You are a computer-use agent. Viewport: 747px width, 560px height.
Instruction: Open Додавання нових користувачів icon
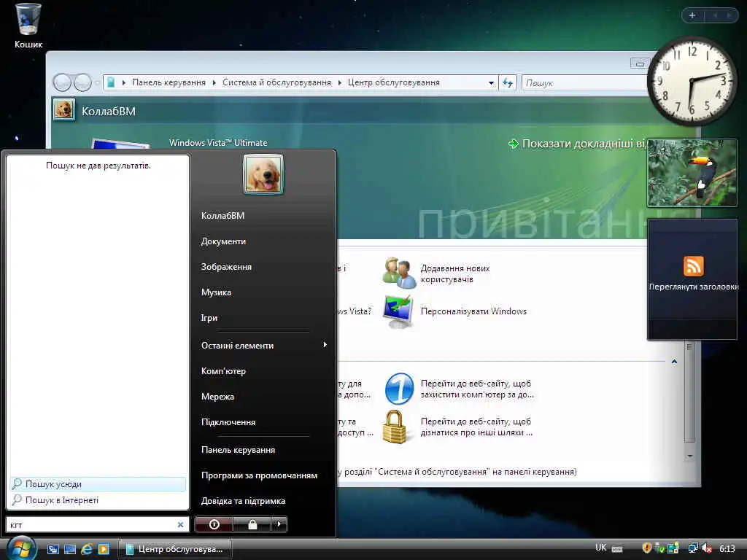[x=399, y=273]
